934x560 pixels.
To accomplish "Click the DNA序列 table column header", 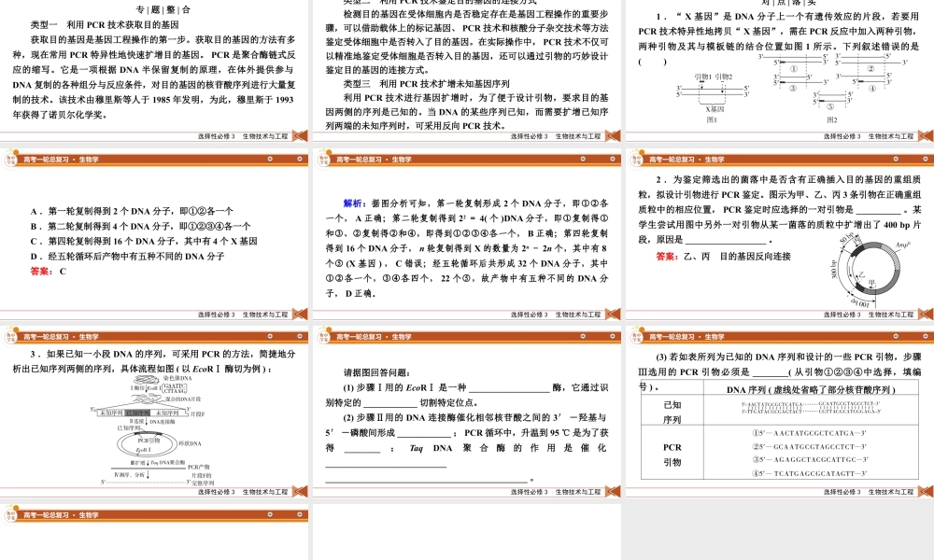I will 811,390.
